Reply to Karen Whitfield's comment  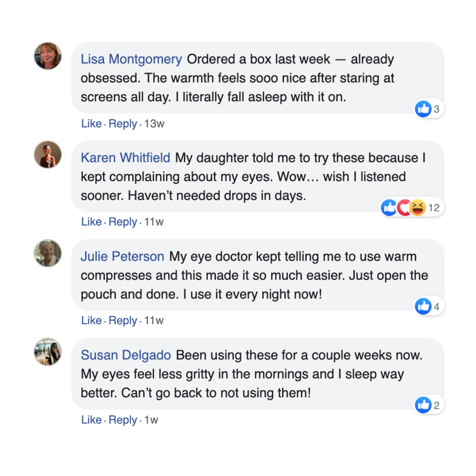[x=123, y=222]
